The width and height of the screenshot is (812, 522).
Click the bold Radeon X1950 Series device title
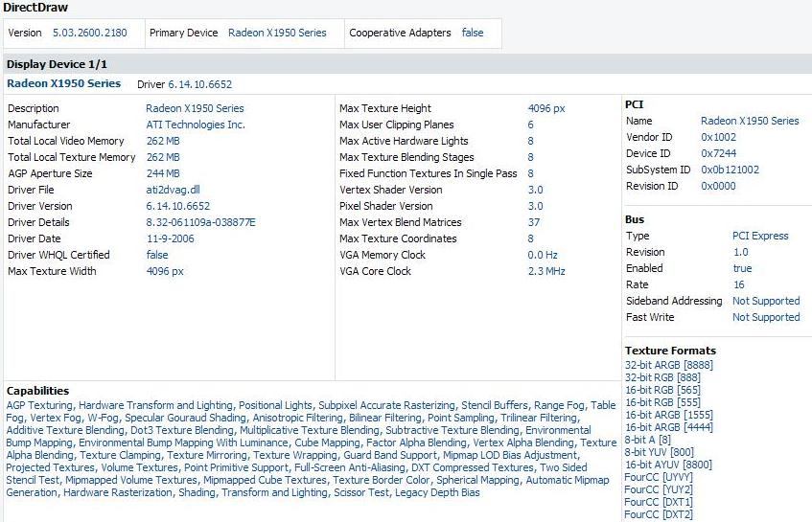pyautogui.click(x=63, y=83)
